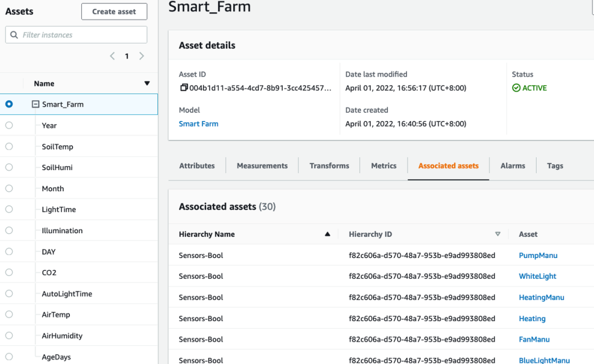Go to next page of assets
The height and width of the screenshot is (364, 594).
click(141, 56)
